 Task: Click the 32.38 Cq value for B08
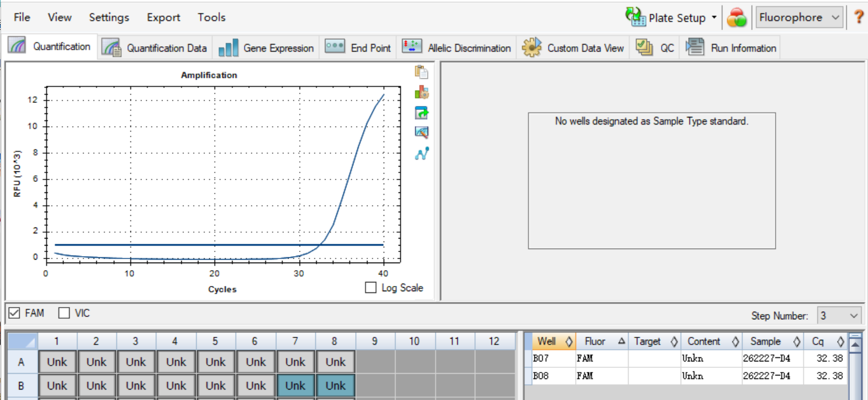click(831, 376)
